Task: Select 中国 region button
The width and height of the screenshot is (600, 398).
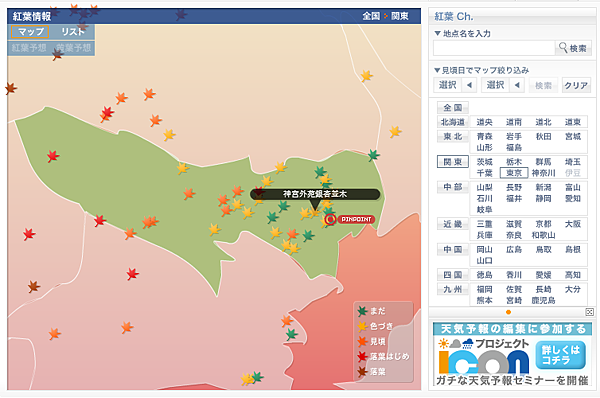Action: (453, 250)
